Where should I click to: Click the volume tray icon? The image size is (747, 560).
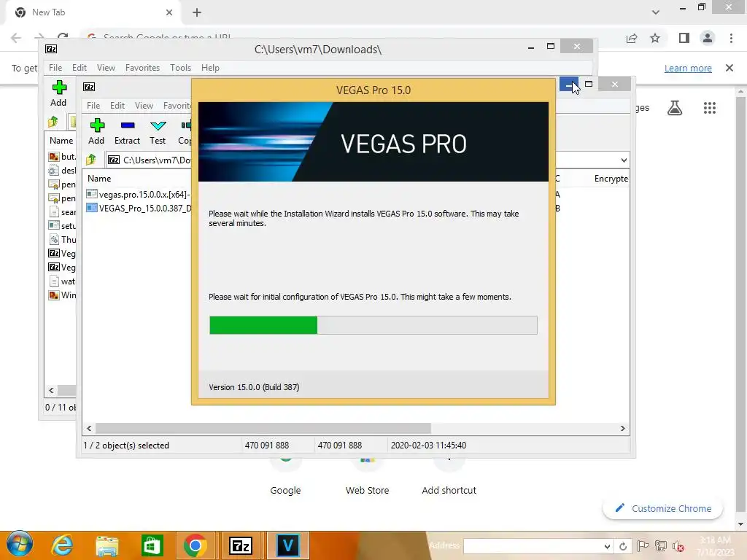[x=678, y=545]
